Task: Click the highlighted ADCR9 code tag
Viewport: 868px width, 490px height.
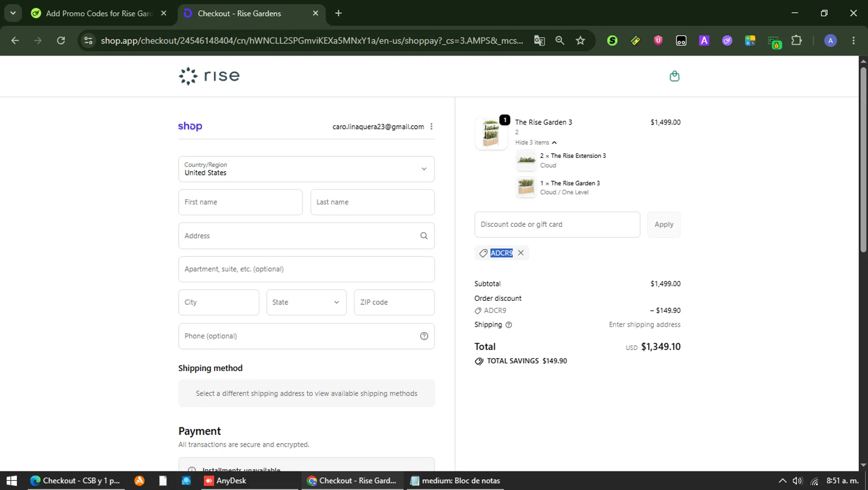Action: click(x=501, y=253)
